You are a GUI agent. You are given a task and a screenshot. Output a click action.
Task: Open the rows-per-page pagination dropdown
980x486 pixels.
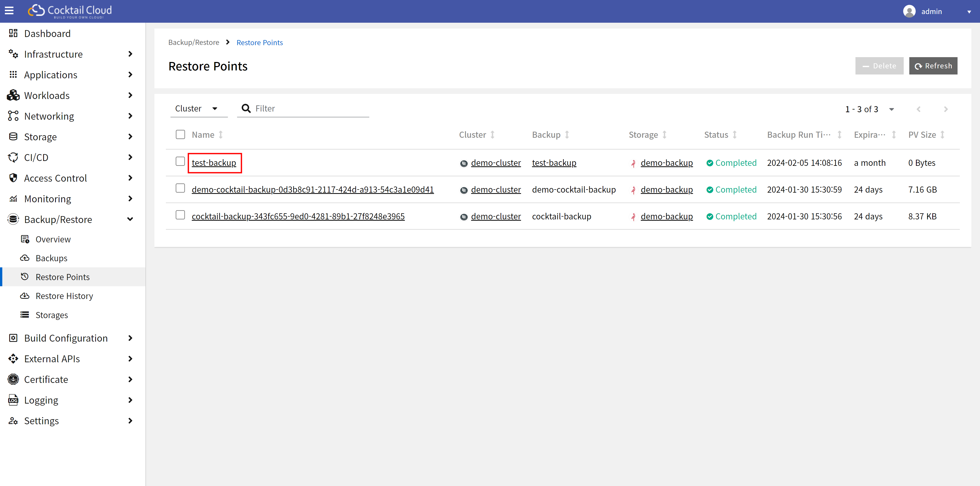point(891,109)
